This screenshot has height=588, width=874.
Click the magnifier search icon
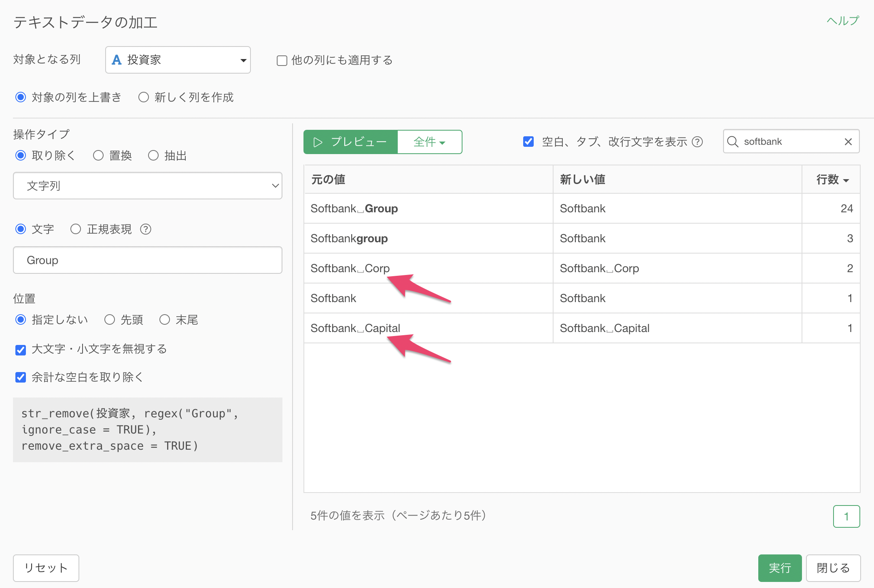click(733, 142)
